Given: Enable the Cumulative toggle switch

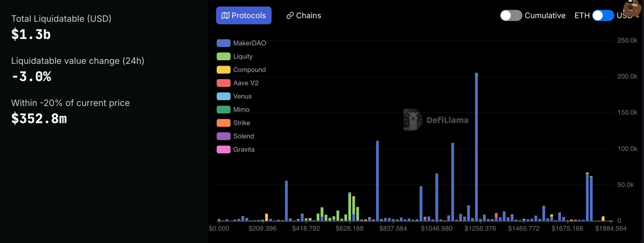Looking at the screenshot, I should 511,16.
